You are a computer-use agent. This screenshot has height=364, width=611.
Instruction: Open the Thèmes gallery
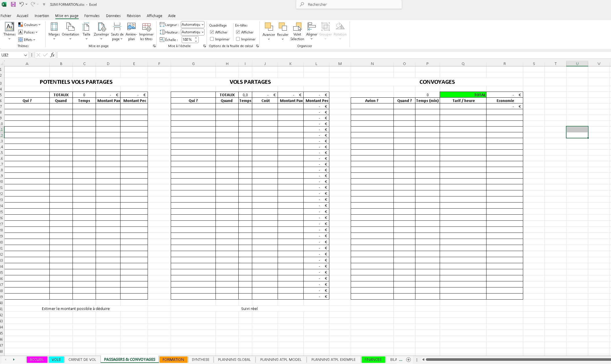tap(9, 31)
